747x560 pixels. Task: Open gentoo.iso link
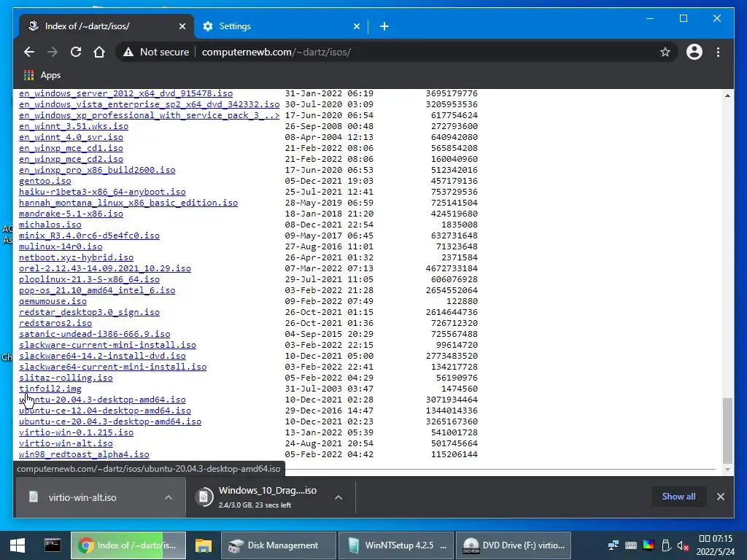pyautogui.click(x=44, y=181)
